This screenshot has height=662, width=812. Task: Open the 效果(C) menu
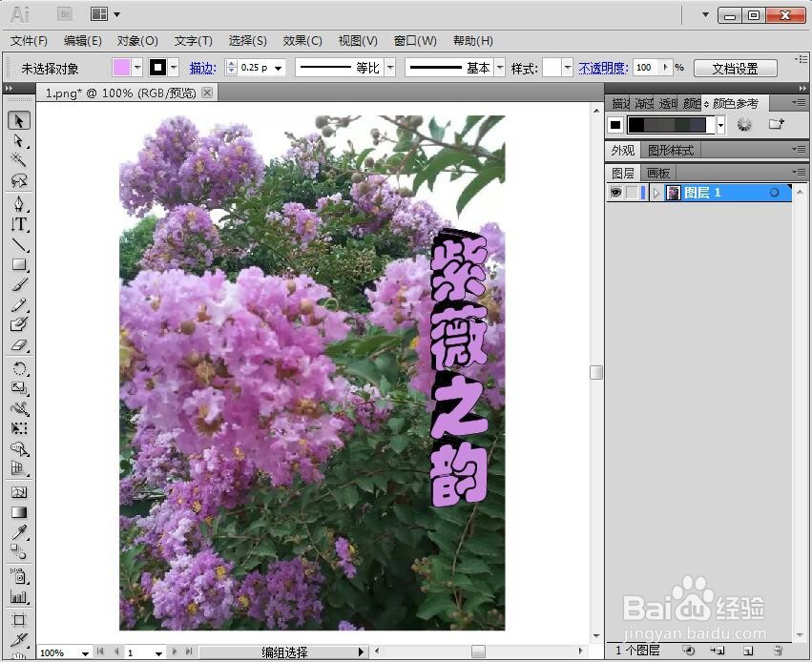(301, 40)
